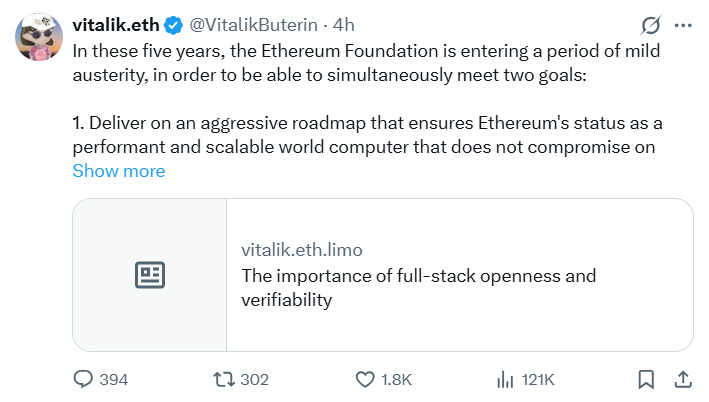The width and height of the screenshot is (709, 402).
Task: Click the 4h timestamp
Action: 343,24
